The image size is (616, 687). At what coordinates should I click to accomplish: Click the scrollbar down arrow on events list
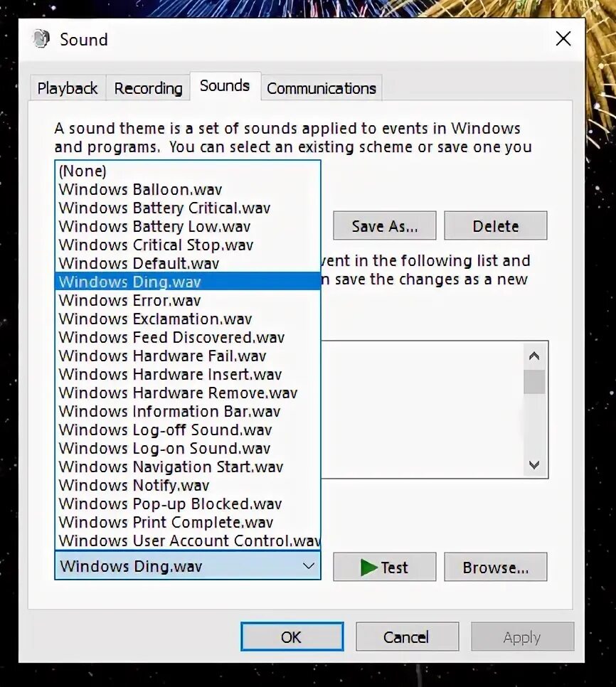[x=534, y=465]
